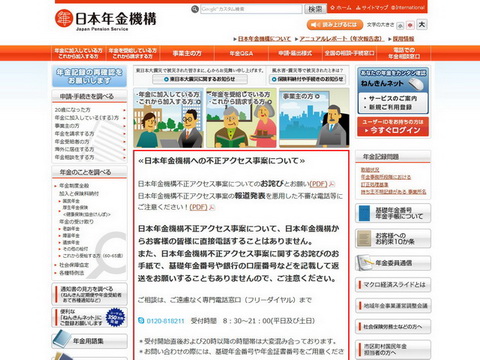
Task: Open 年金に加入している(する)方 sidebar link
Action: (x=87, y=118)
